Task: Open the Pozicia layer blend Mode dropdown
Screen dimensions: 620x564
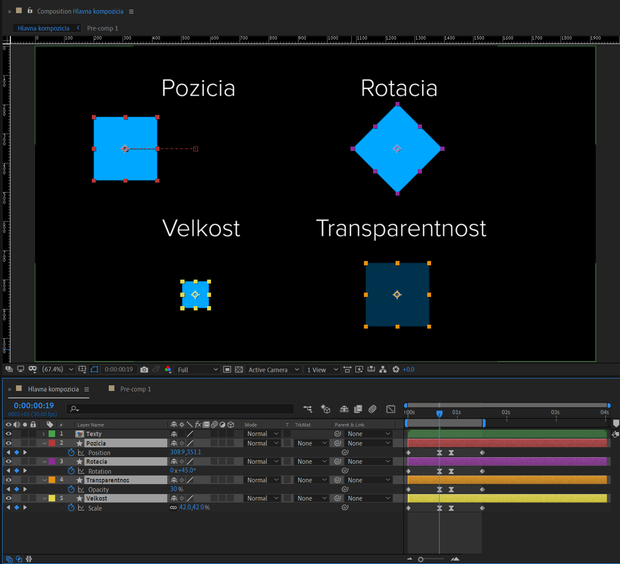Action: (x=260, y=443)
